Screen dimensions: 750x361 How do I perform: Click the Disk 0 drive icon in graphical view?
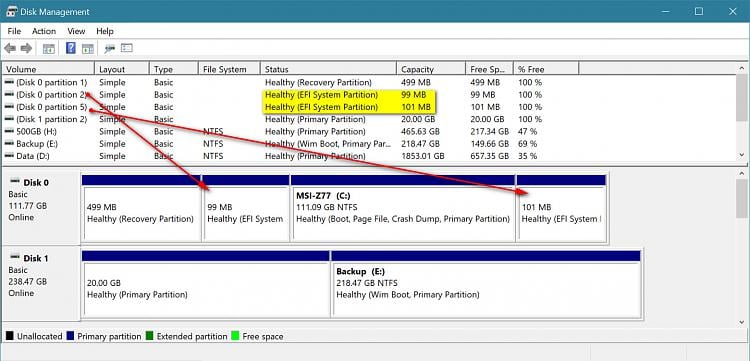pos(15,182)
